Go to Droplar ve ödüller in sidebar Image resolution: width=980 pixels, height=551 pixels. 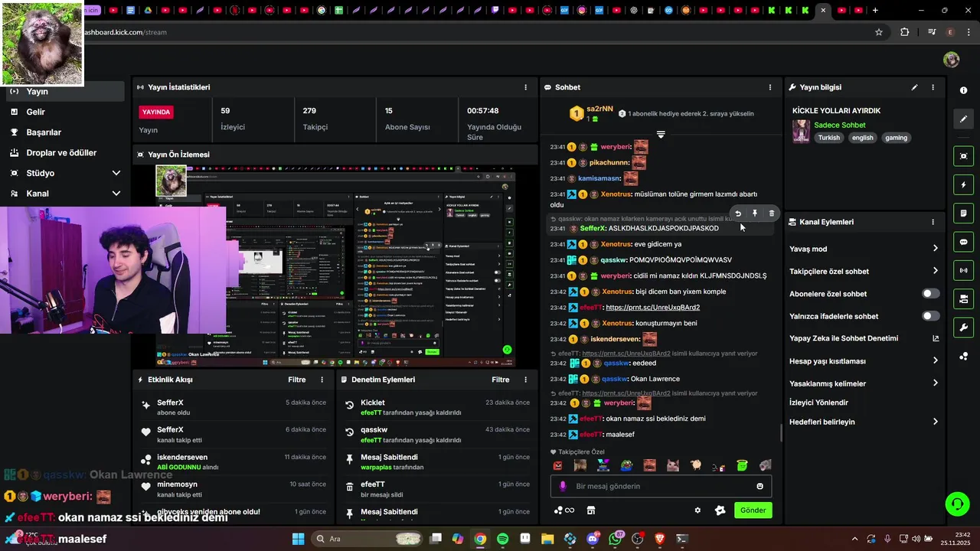[65, 152]
